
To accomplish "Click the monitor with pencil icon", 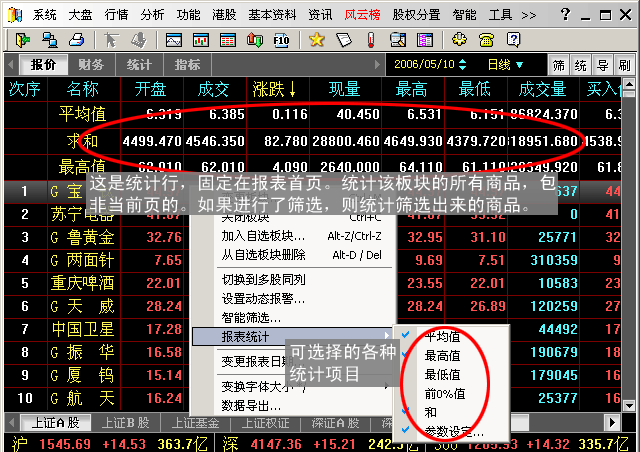I will [398, 40].
